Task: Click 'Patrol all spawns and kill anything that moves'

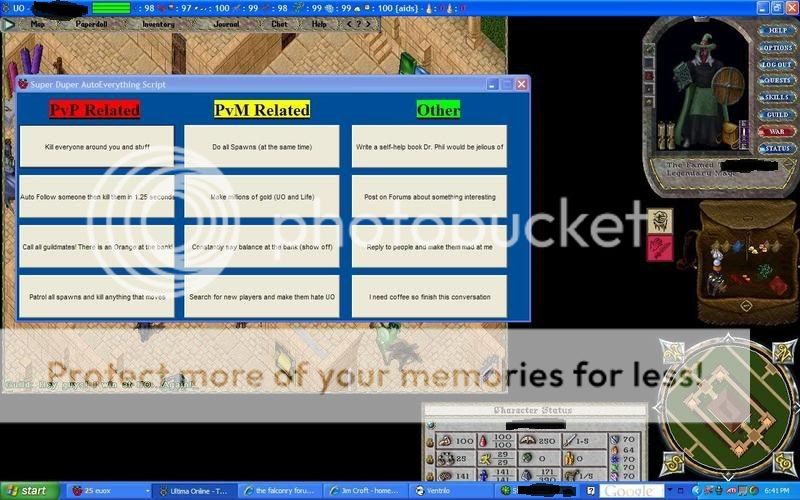Action: coord(97,296)
